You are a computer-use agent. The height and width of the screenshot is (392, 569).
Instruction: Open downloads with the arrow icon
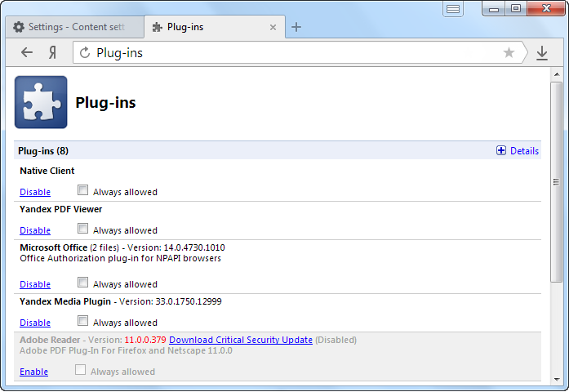click(x=542, y=53)
